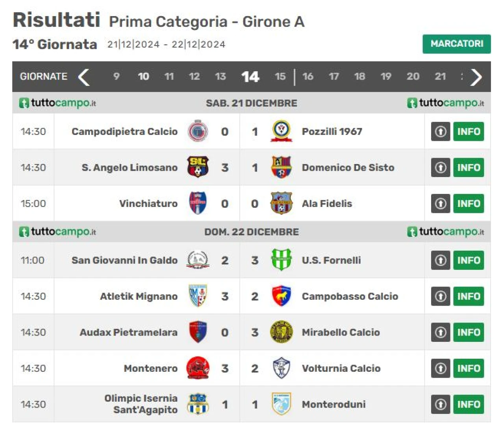Click the S. Angelo Limosano club logo
The image size is (504, 430).
click(x=198, y=167)
